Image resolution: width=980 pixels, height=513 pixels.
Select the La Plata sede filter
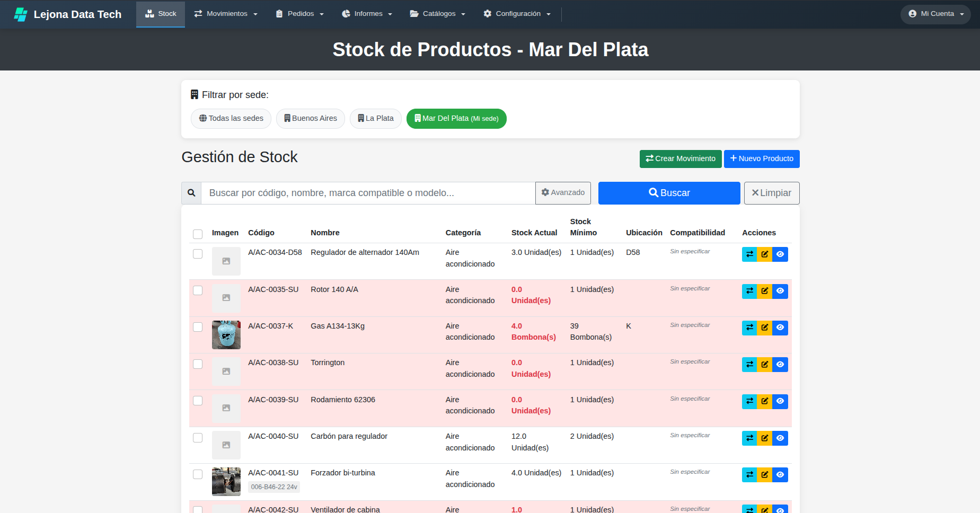point(375,118)
